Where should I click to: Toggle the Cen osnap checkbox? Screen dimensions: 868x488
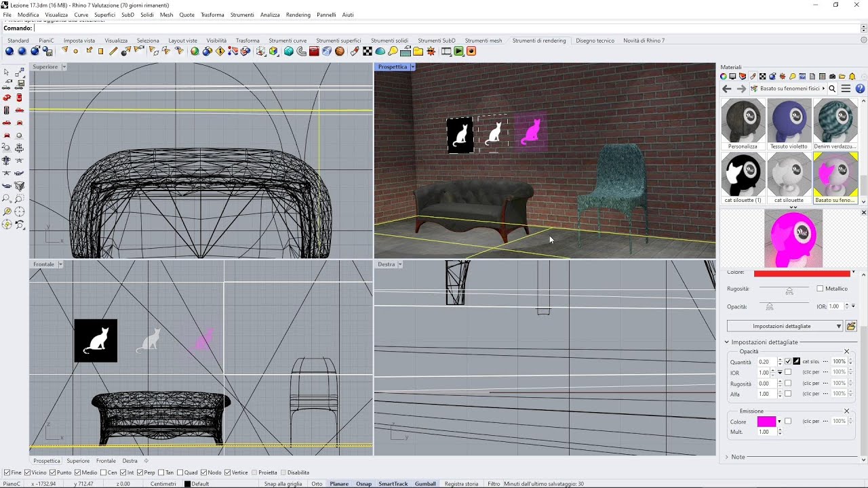pos(104,472)
